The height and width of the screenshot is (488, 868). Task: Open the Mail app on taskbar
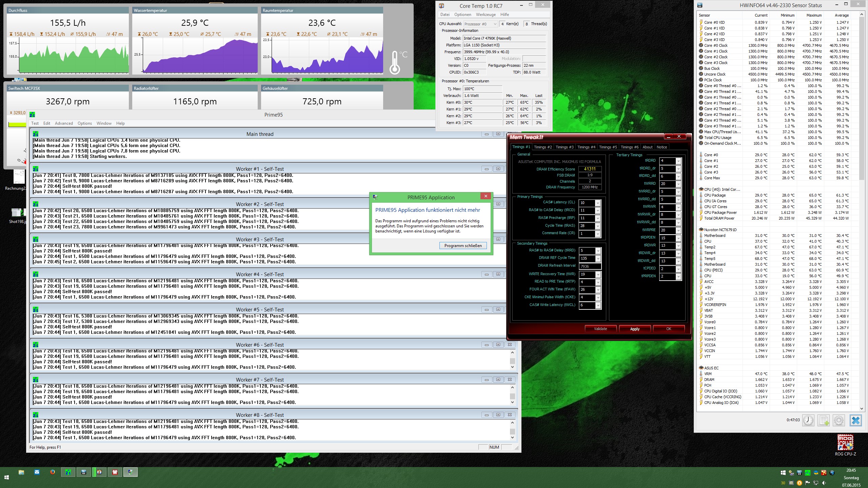click(37, 472)
